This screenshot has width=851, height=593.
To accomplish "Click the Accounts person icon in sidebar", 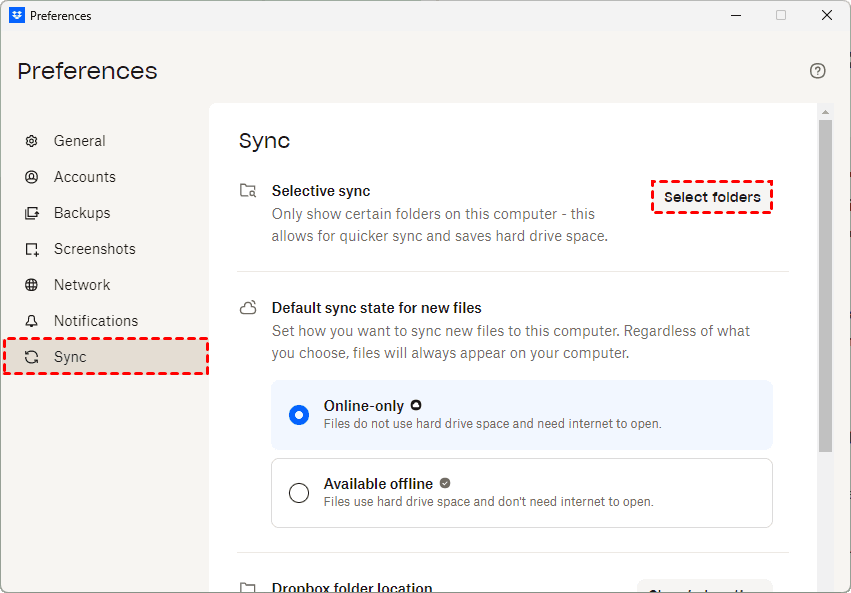I will coord(32,177).
